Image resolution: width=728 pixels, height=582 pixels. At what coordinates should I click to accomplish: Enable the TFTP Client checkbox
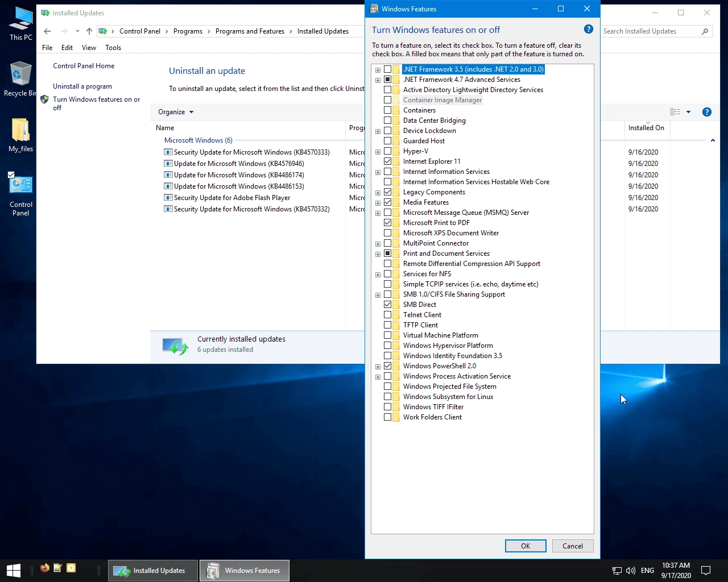point(387,325)
